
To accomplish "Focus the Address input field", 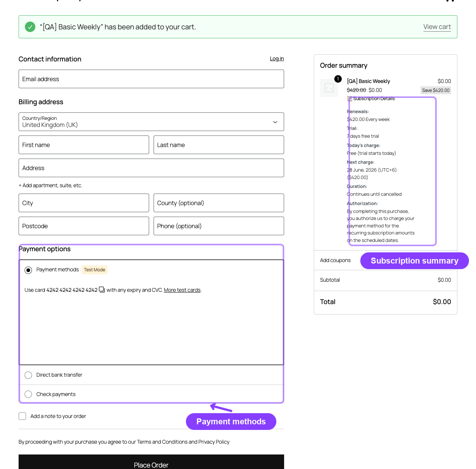I will [151, 168].
